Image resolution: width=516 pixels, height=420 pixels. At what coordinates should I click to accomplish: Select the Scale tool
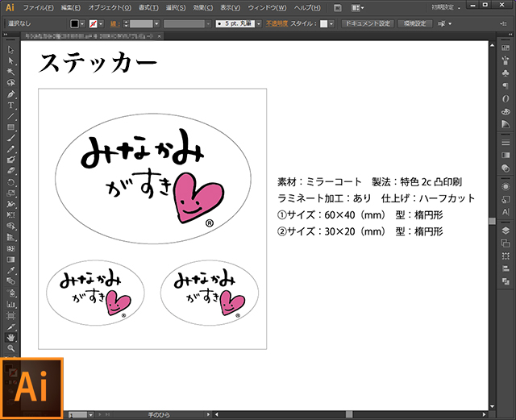10,193
